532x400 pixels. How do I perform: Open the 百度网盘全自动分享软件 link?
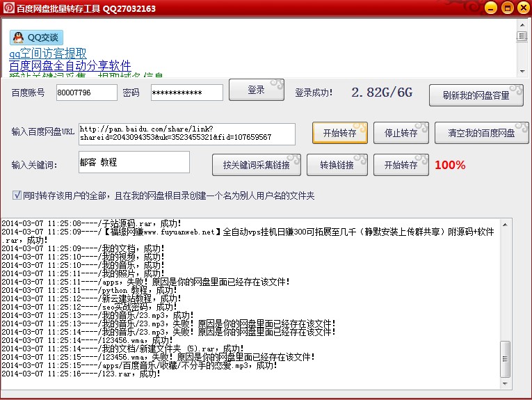[70, 65]
